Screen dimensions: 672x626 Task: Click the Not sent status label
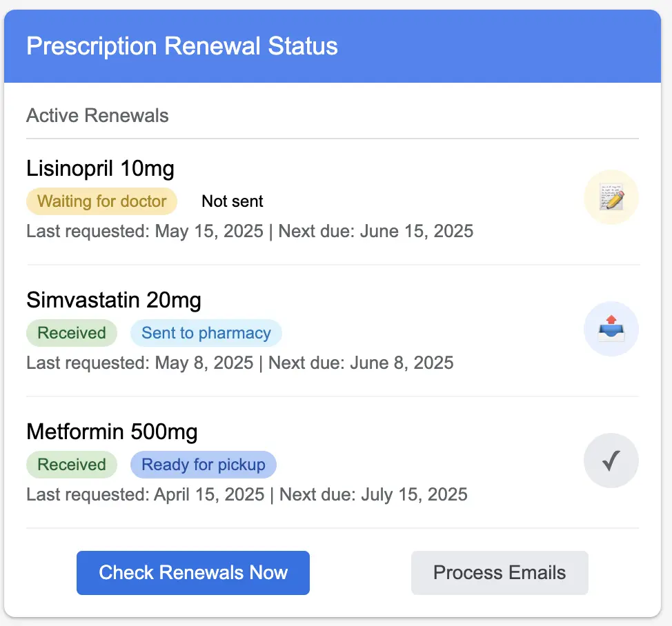(232, 201)
